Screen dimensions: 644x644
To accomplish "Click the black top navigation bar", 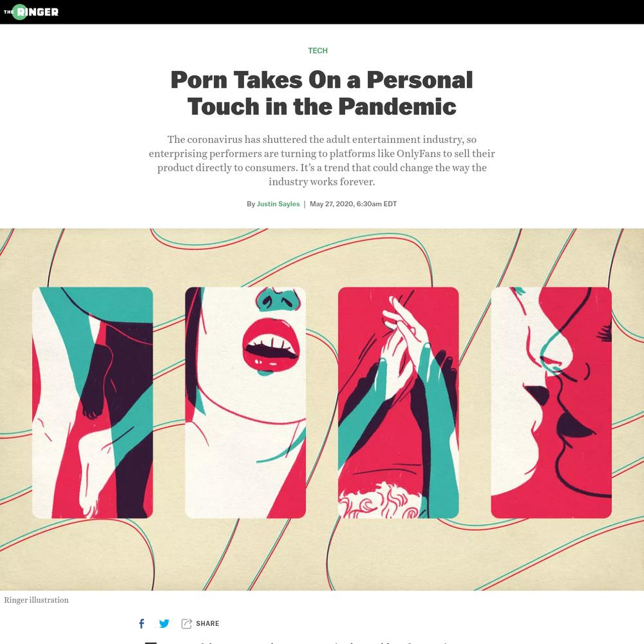I will pos(321,12).
